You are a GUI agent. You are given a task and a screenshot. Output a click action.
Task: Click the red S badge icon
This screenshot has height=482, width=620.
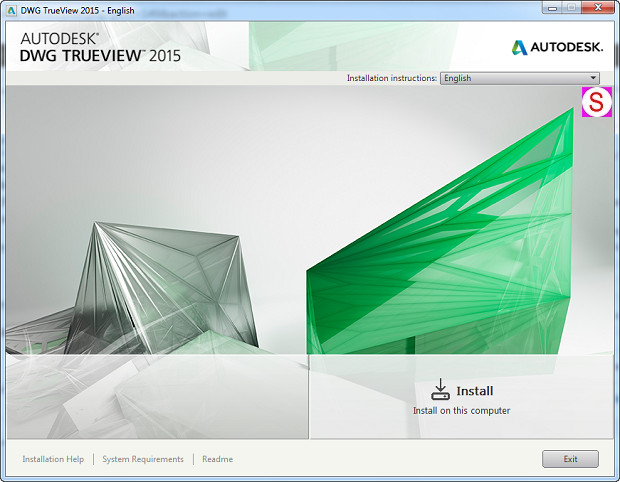coord(597,102)
